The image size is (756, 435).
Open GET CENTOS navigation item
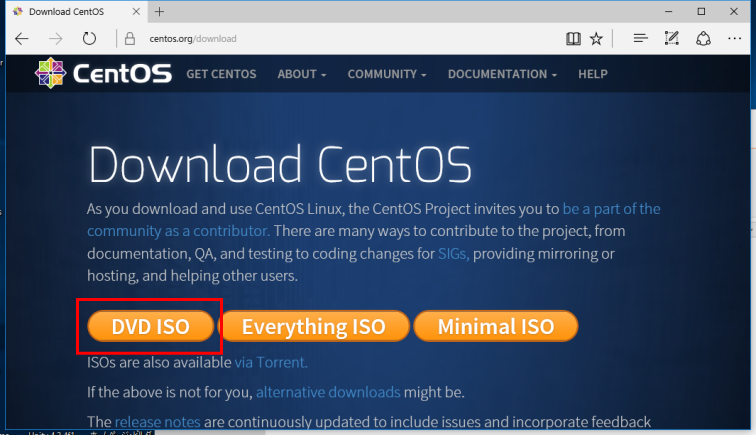click(x=221, y=74)
